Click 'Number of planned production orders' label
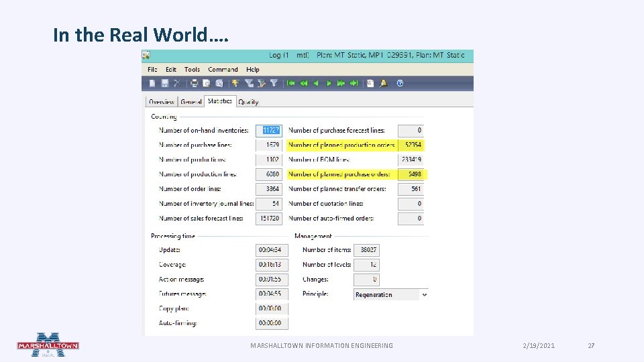The width and height of the screenshot is (644, 362). pyautogui.click(x=341, y=145)
